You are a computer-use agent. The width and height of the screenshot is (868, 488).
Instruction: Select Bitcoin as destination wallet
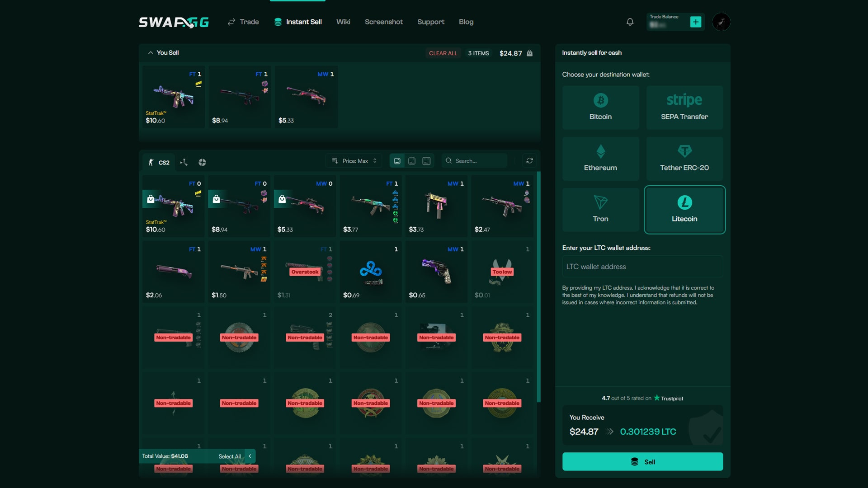click(601, 107)
